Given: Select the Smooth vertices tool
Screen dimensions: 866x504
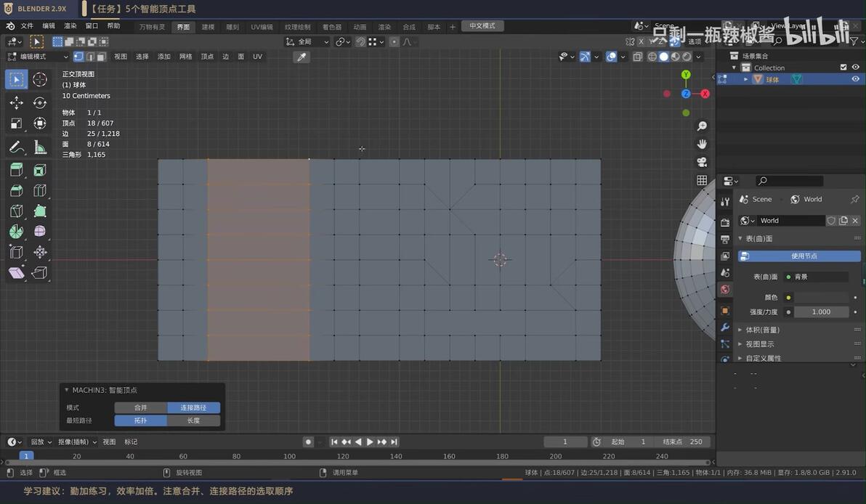Looking at the screenshot, I should click(x=40, y=231).
